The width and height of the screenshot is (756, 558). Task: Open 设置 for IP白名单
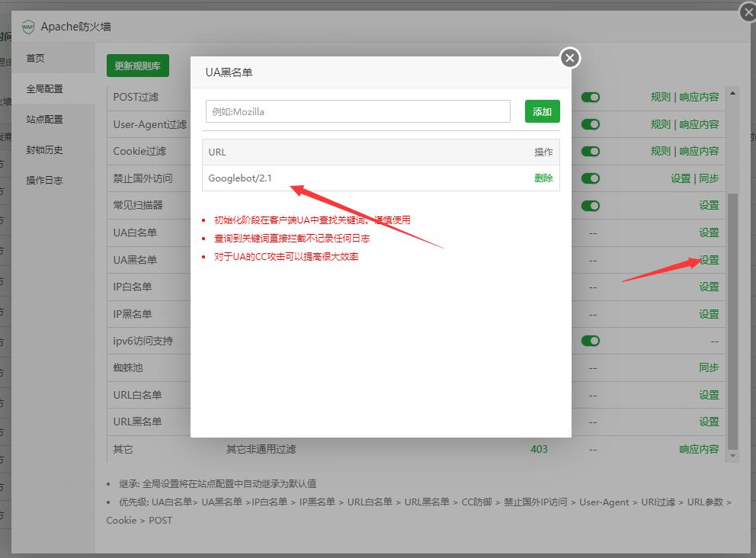tap(710, 287)
